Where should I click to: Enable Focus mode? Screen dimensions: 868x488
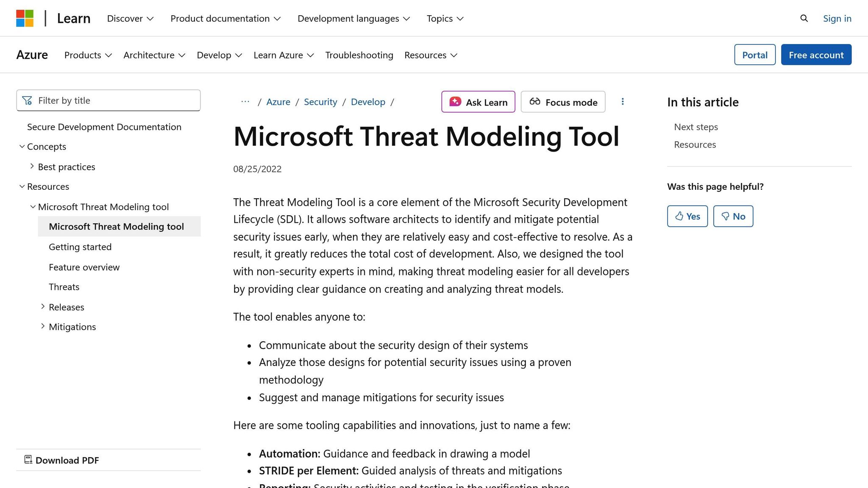point(563,102)
